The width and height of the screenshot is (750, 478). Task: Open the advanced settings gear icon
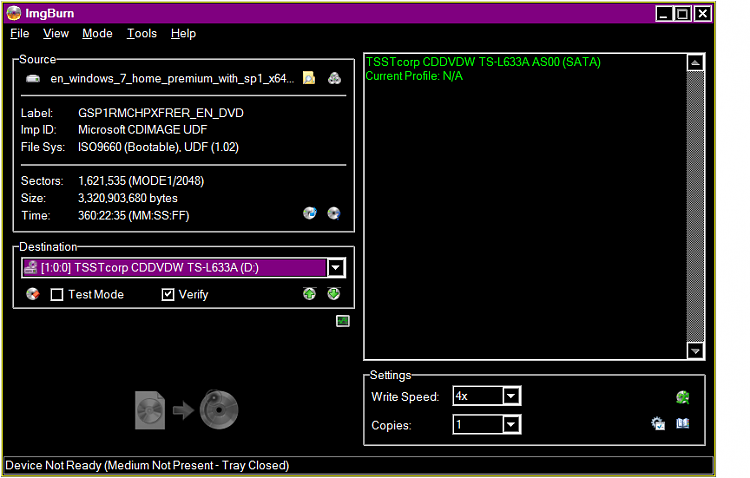[x=658, y=423]
